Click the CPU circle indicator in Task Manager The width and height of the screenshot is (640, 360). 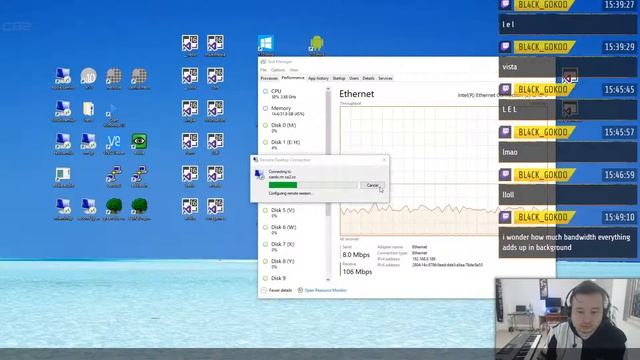click(265, 91)
